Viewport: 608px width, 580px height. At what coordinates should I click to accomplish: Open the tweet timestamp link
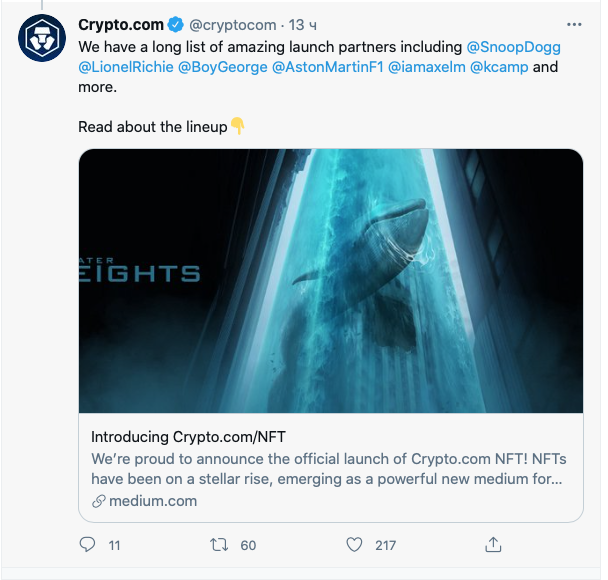[x=304, y=24]
